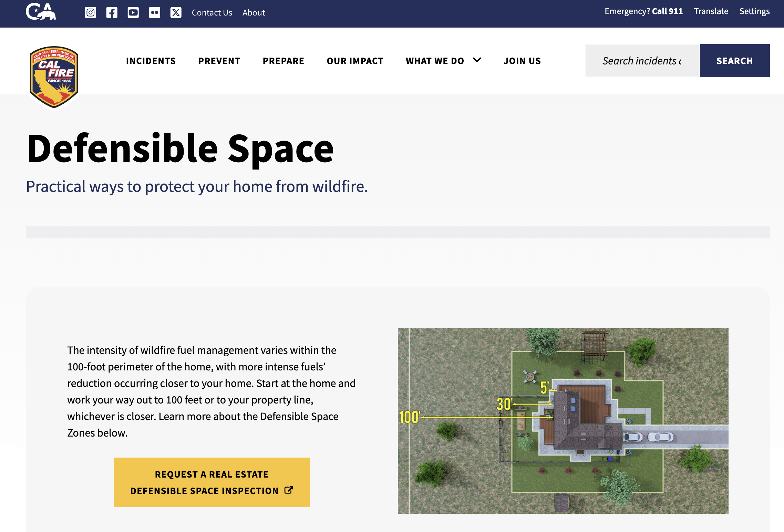The width and height of the screenshot is (784, 532).
Task: Open the Instagram social icon
Action: point(90,13)
